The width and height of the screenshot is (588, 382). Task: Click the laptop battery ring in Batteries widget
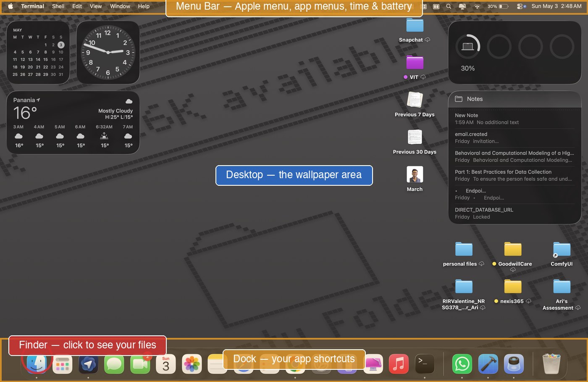click(x=468, y=47)
